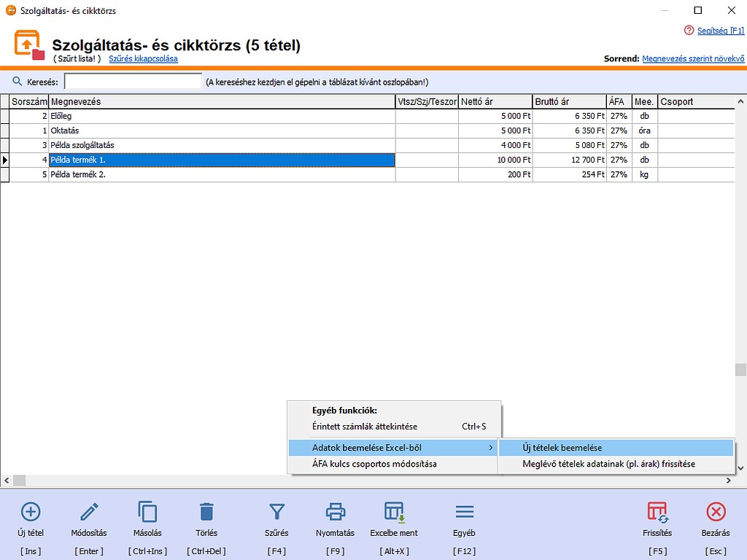Viewport: 747px width, 560px height.
Task: Open the Egyéb hamburger menu icon
Action: tap(464, 512)
